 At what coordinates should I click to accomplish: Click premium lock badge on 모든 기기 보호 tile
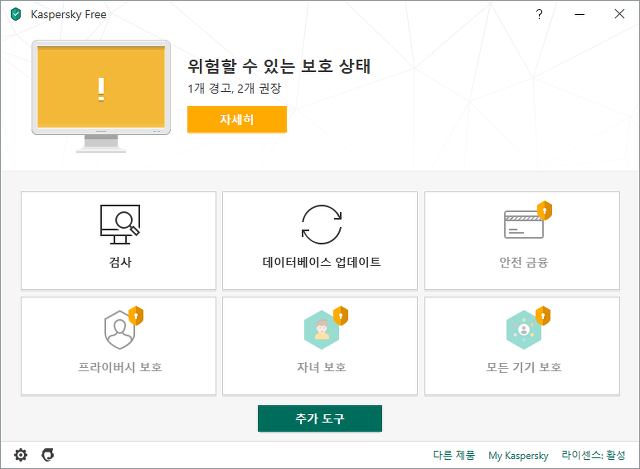coord(543,316)
